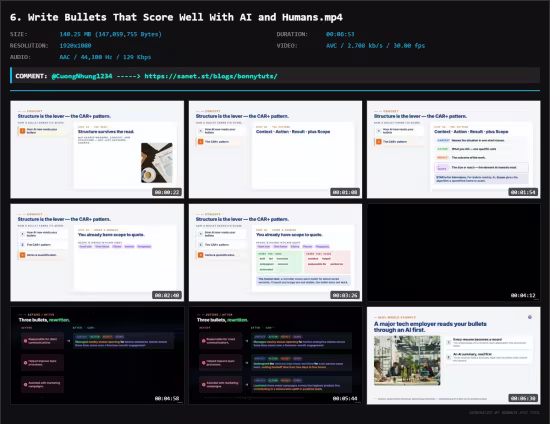The height and width of the screenshot is (424, 550).
Task: Open the thumbnail timestamped 00:00:22
Action: pos(97,149)
